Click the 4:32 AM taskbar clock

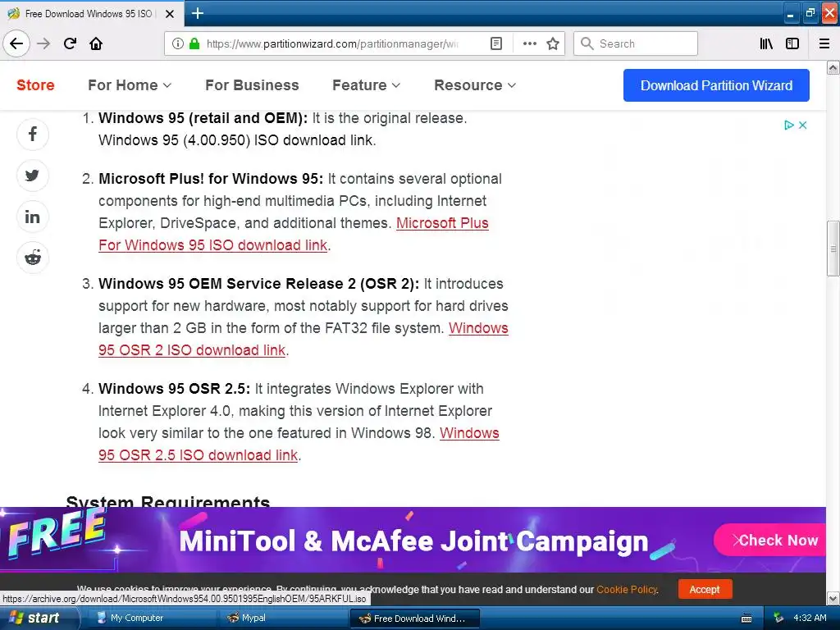click(810, 618)
